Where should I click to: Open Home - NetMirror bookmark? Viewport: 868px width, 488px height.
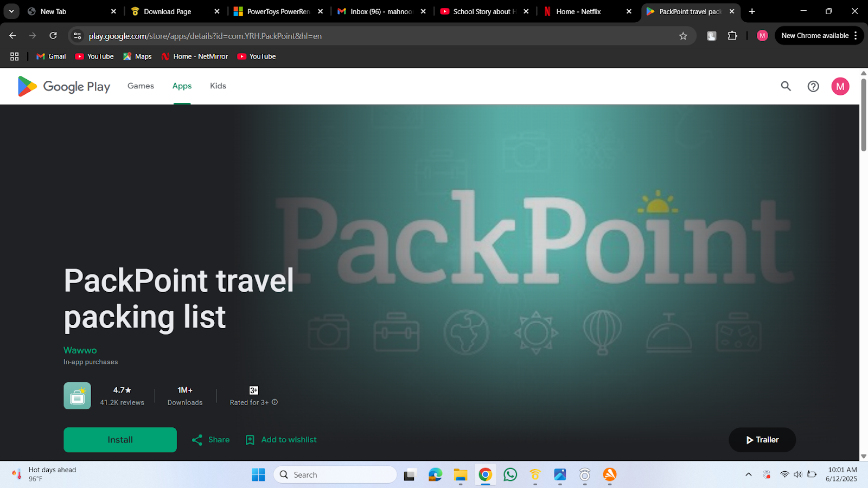[x=195, y=56]
